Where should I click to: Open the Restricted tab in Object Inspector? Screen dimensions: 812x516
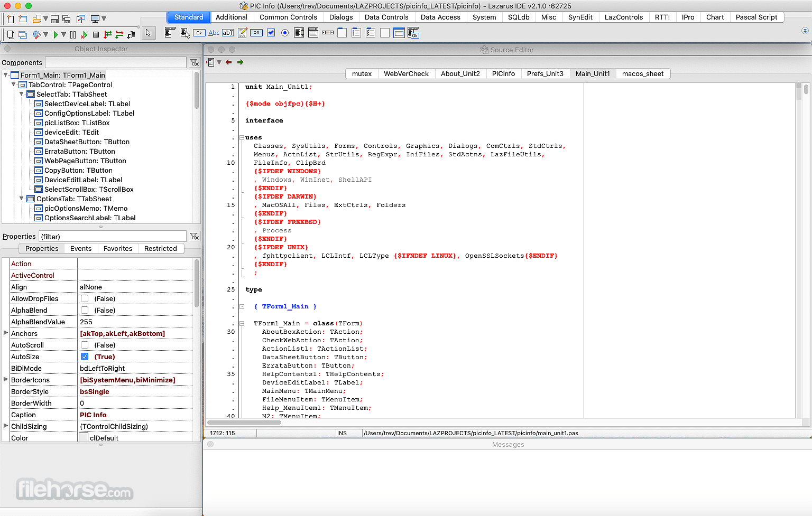click(161, 248)
